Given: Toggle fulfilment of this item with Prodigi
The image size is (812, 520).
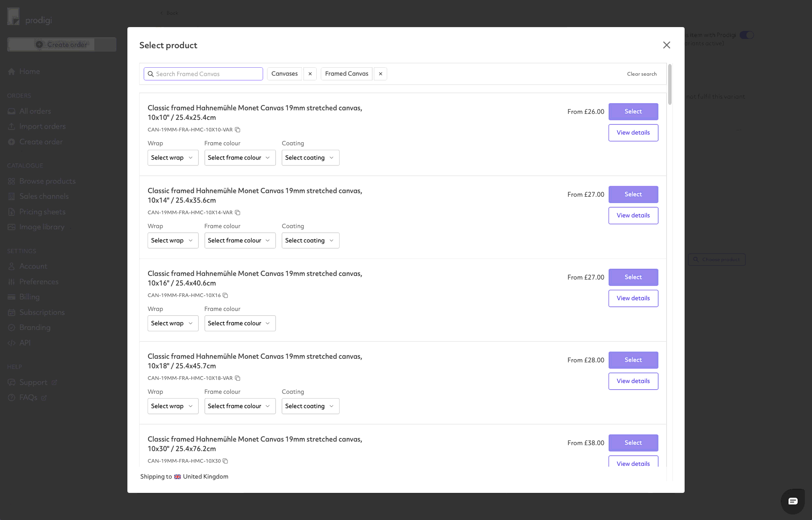Looking at the screenshot, I should coord(746,35).
